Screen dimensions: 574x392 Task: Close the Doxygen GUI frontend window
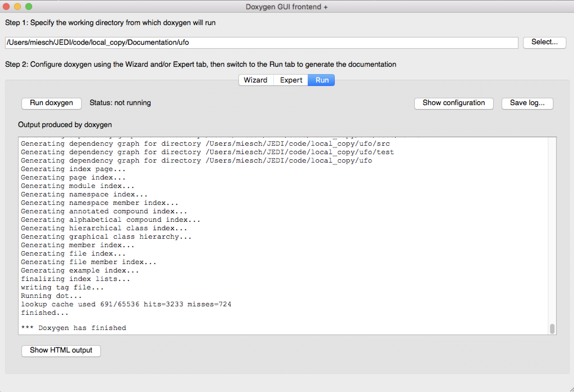(6, 6)
